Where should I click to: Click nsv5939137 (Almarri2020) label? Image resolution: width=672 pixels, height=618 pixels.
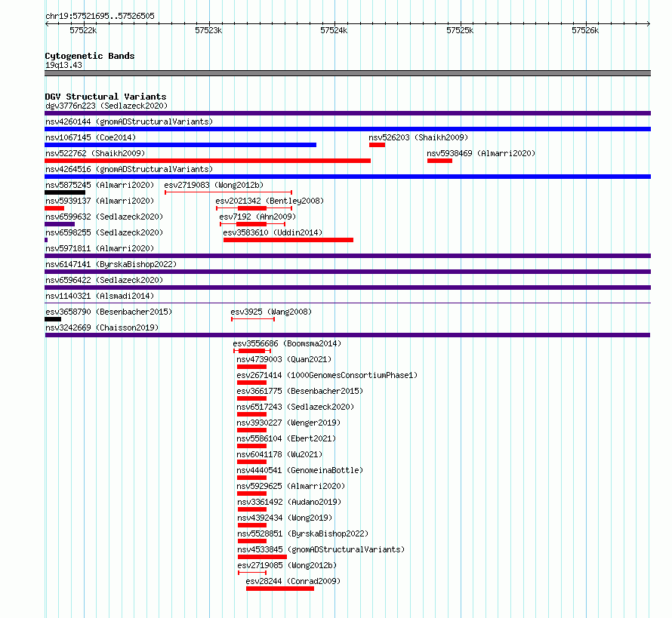tap(100, 201)
